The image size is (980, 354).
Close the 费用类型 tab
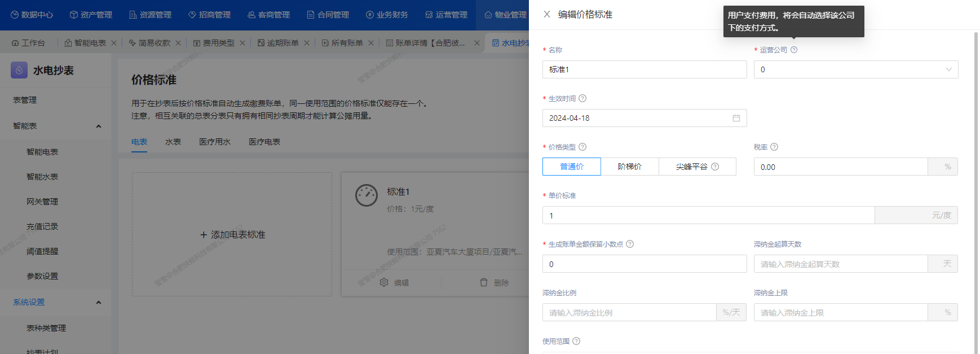tap(242, 43)
